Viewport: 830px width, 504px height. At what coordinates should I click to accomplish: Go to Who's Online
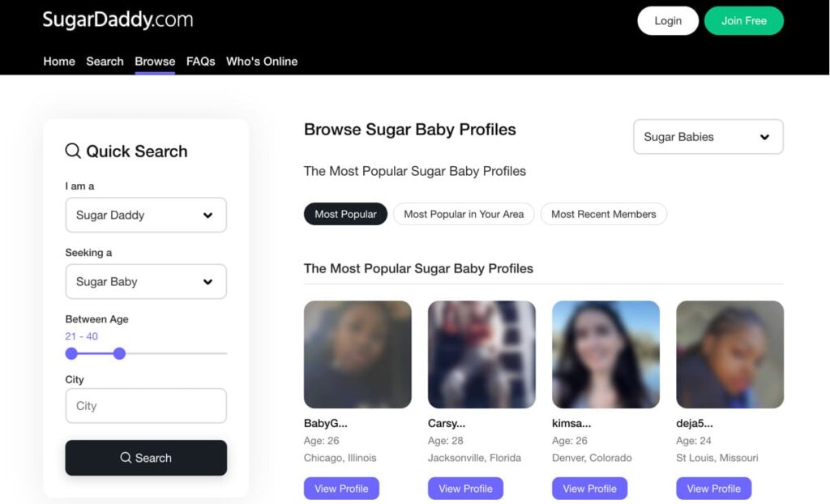point(262,62)
